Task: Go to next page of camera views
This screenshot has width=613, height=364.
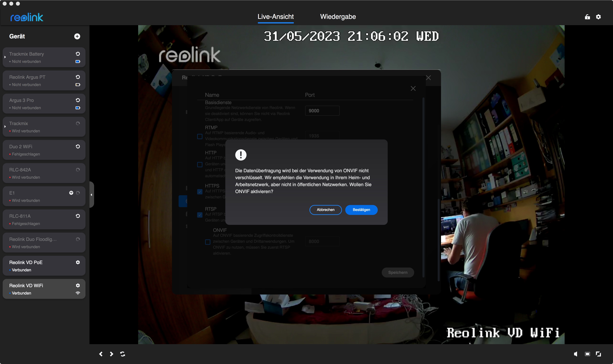Action: 111,354
